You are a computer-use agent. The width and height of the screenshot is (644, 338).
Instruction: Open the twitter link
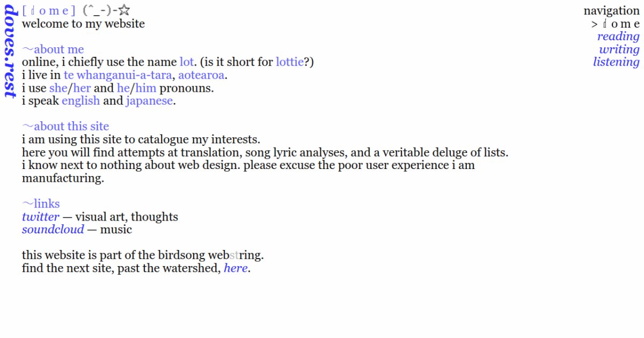[40, 217]
